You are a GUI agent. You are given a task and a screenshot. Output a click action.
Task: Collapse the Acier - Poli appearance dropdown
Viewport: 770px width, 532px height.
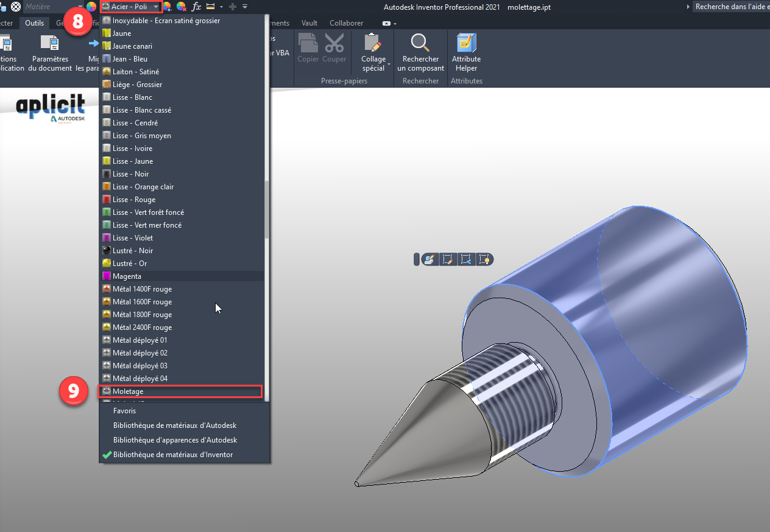[x=157, y=7]
